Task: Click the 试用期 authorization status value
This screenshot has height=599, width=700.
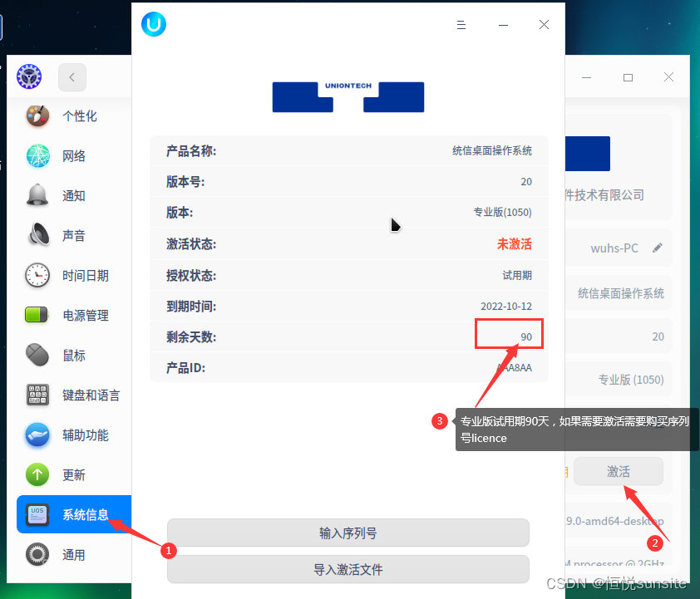Action: [517, 275]
